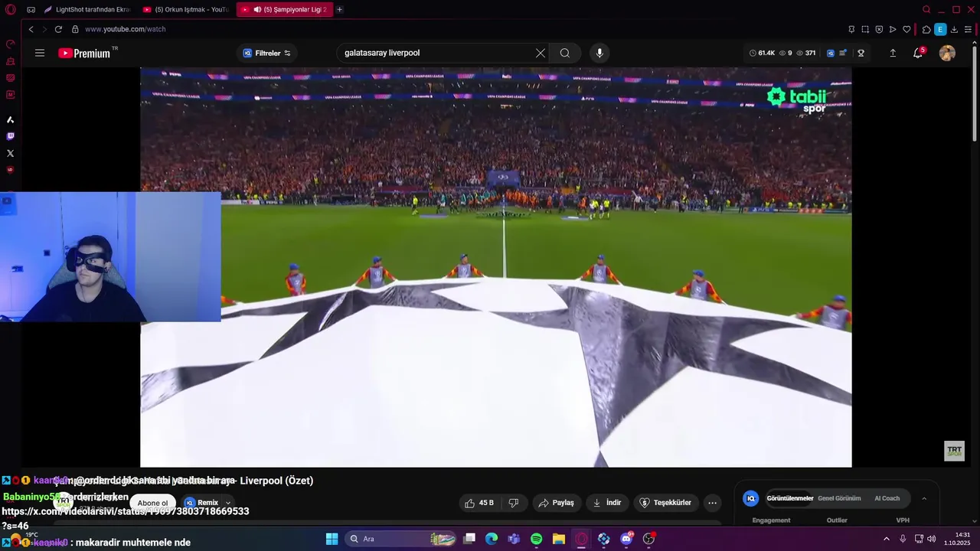
Task: Add page to bookmarks heart icon
Action: [906, 29]
